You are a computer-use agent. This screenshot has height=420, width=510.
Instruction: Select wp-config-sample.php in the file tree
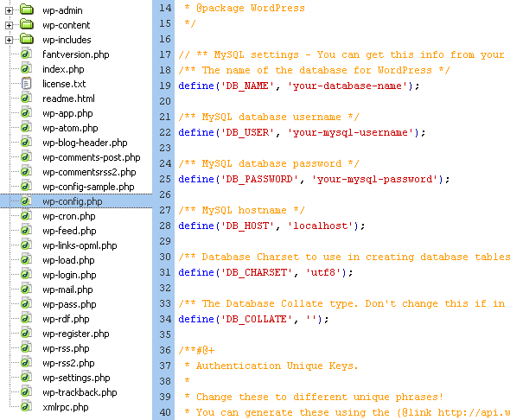click(88, 187)
